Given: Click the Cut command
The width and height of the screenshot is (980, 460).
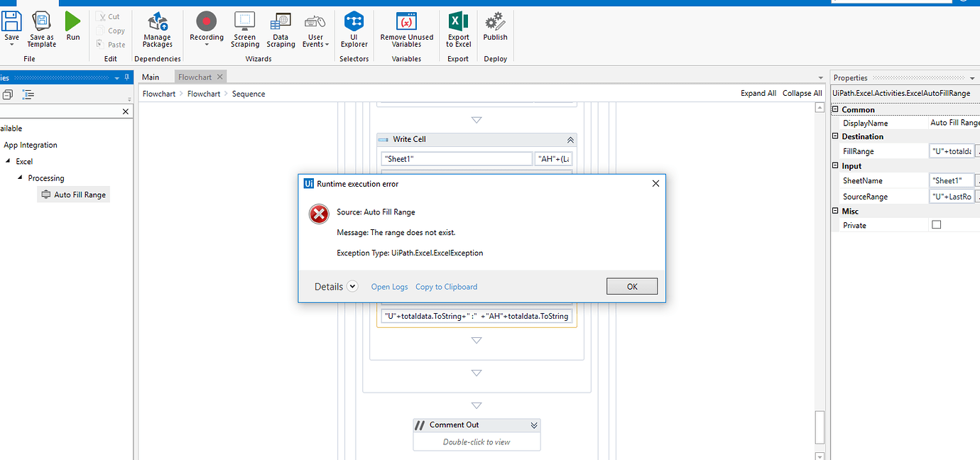Looking at the screenshot, I should [x=109, y=17].
